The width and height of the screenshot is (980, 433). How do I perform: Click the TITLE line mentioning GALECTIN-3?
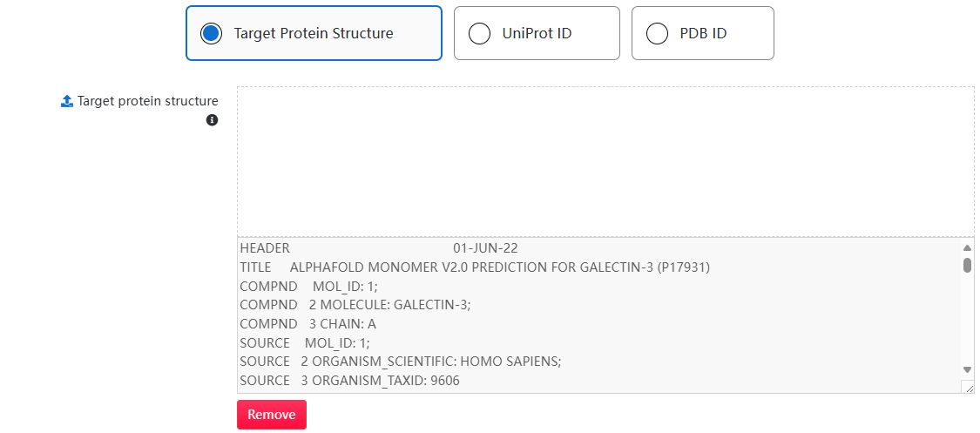[x=475, y=267]
